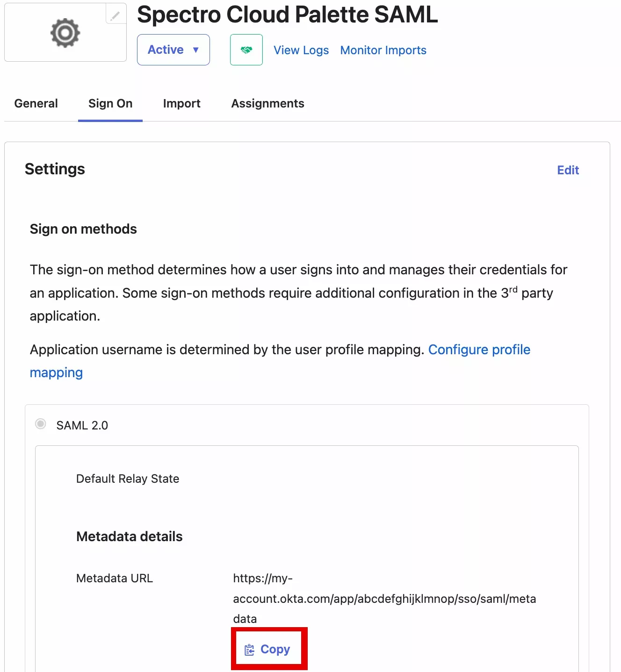This screenshot has width=621, height=672.
Task: Switch to the Import tab
Action: point(182,103)
